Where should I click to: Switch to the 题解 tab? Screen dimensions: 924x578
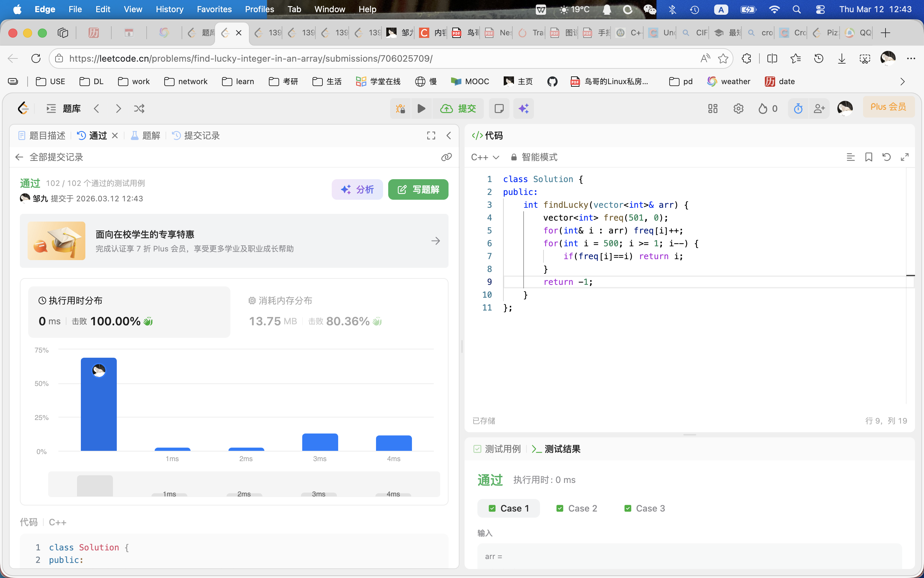click(145, 136)
